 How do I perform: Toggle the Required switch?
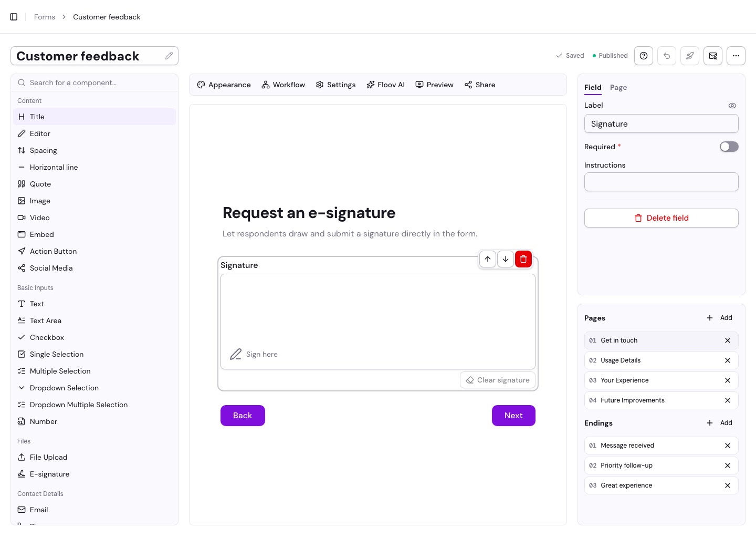(x=729, y=147)
